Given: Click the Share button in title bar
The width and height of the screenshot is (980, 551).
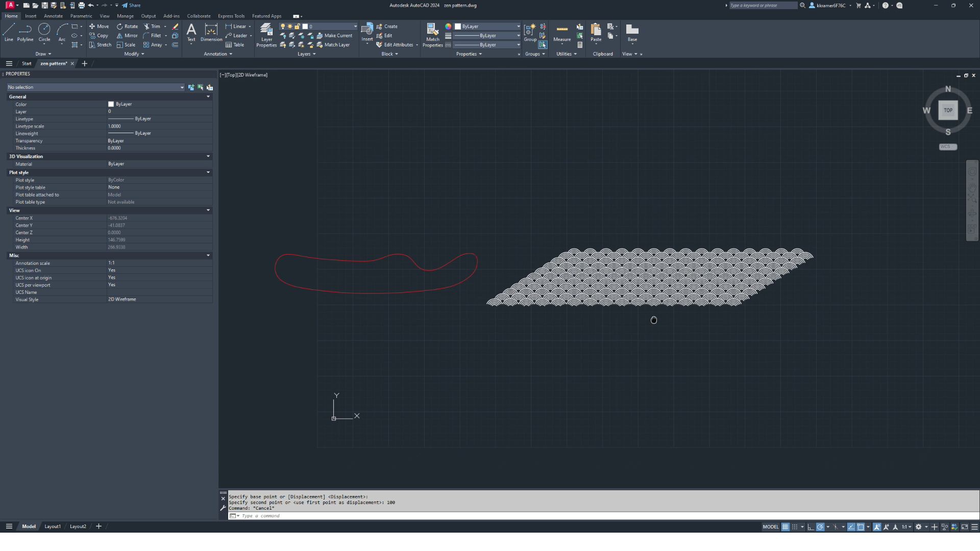Looking at the screenshot, I should click(131, 5).
